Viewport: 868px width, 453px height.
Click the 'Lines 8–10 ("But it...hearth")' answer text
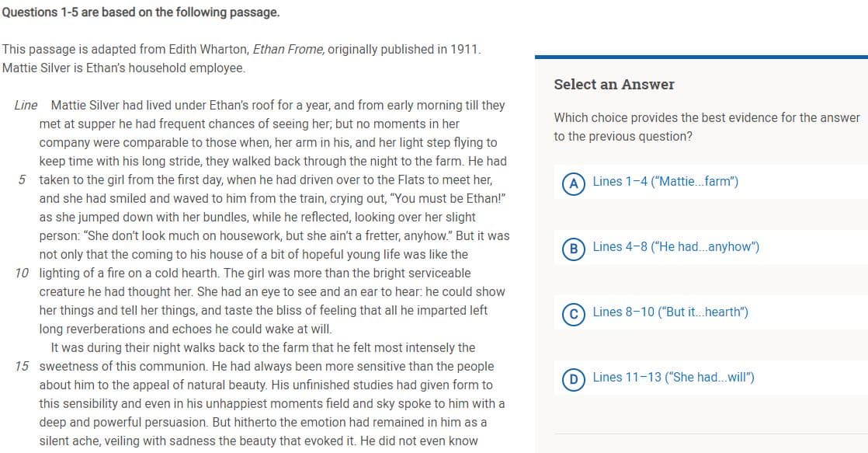(670, 312)
